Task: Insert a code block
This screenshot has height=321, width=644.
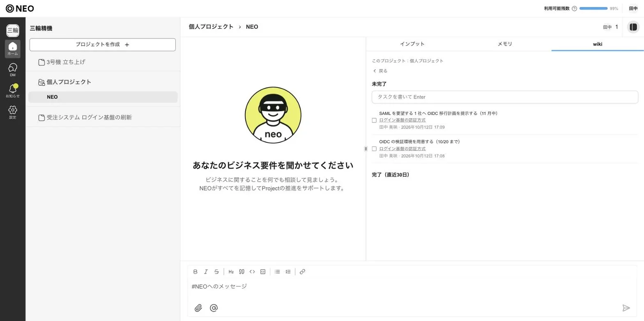Action: (263, 272)
